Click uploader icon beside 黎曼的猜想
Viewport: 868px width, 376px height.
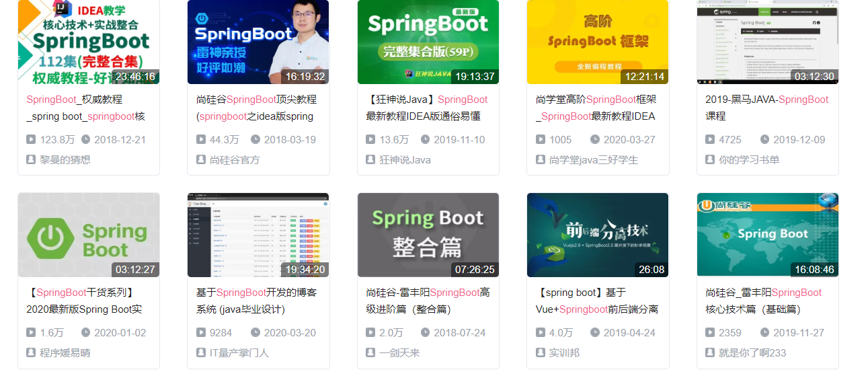31,160
